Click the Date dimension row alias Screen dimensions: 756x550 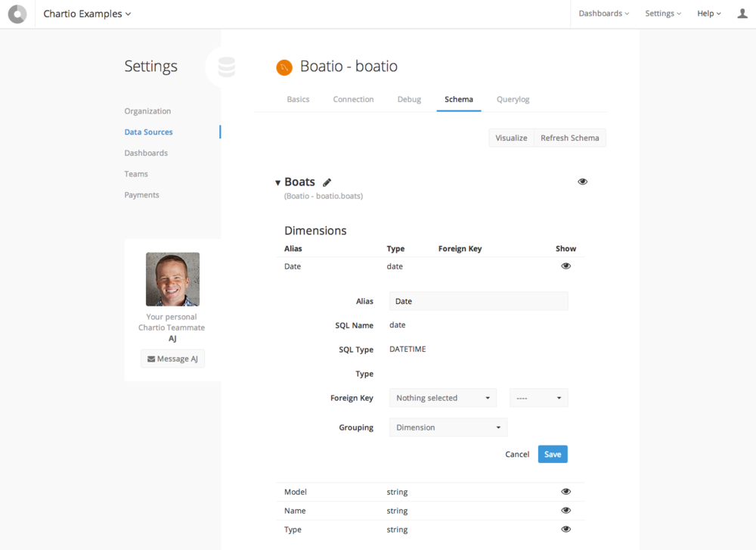pyautogui.click(x=293, y=266)
